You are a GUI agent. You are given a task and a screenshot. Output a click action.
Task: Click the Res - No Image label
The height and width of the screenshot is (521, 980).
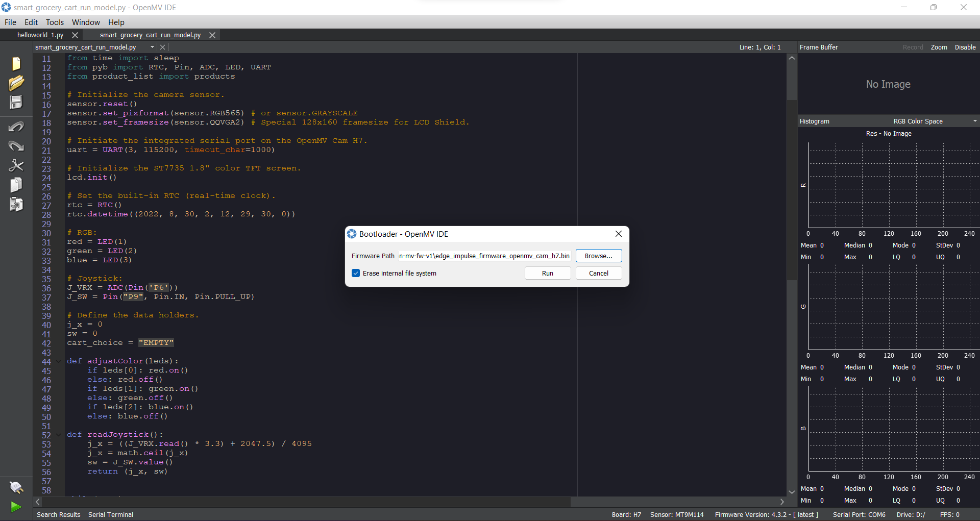pyautogui.click(x=889, y=134)
